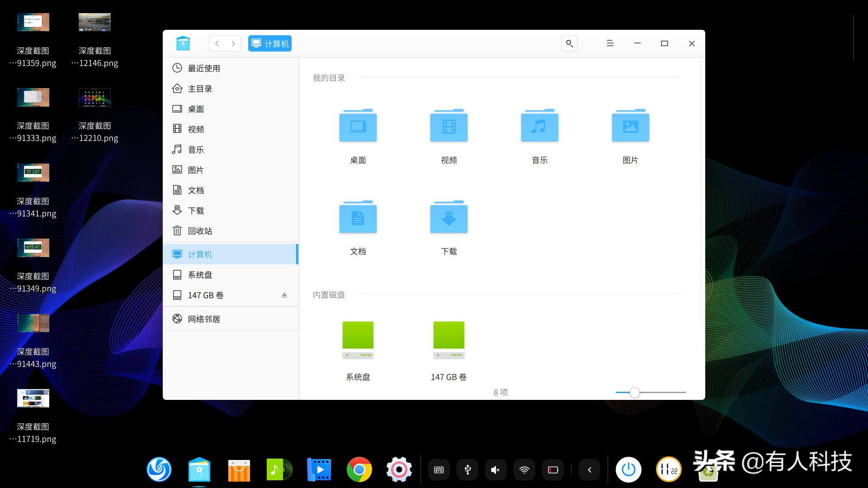Open the system settings icon in the dock
Image resolution: width=868 pixels, height=488 pixels.
click(x=399, y=470)
